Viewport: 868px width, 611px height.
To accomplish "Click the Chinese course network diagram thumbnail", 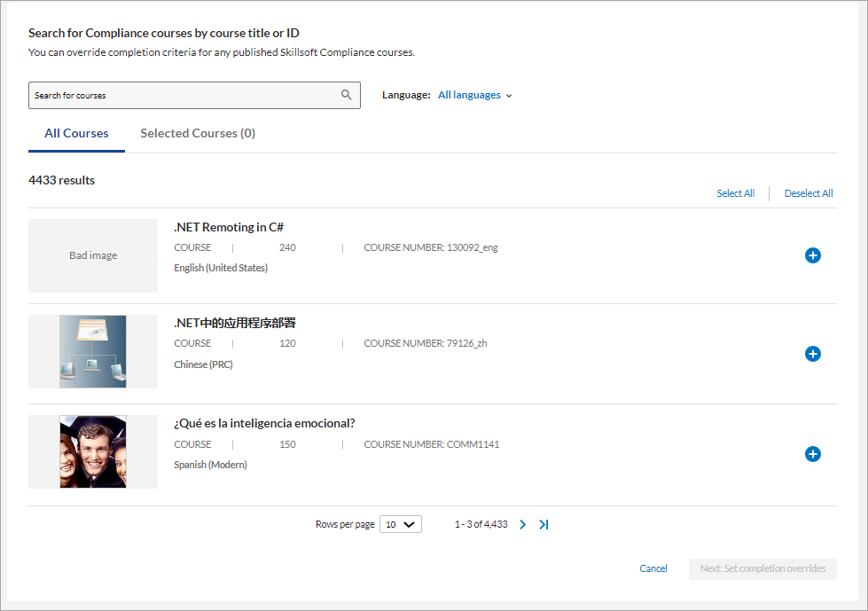I will point(93,351).
